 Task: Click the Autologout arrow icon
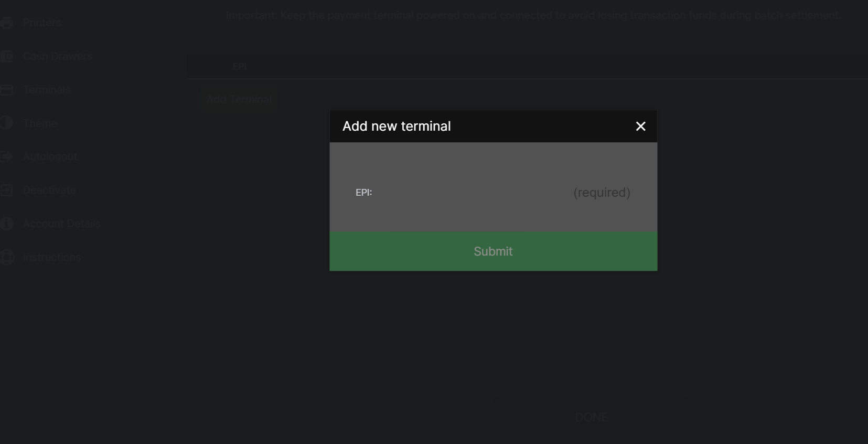pos(6,156)
